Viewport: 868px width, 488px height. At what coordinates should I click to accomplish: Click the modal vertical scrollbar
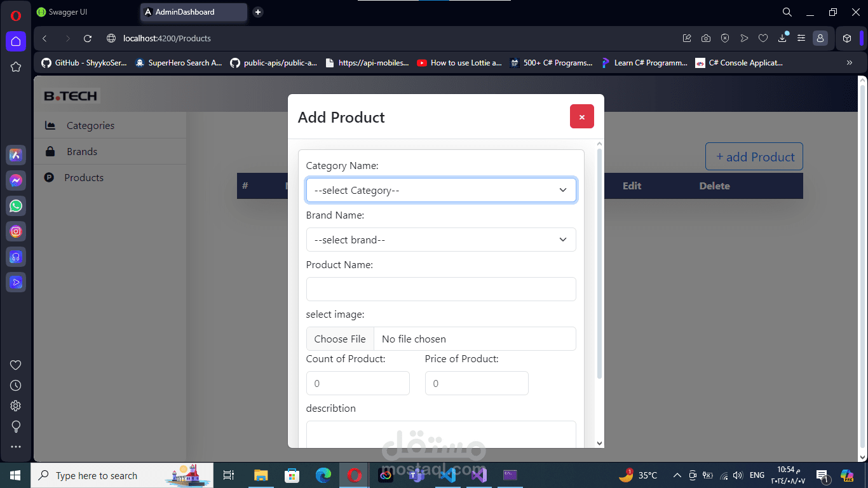pos(599,264)
